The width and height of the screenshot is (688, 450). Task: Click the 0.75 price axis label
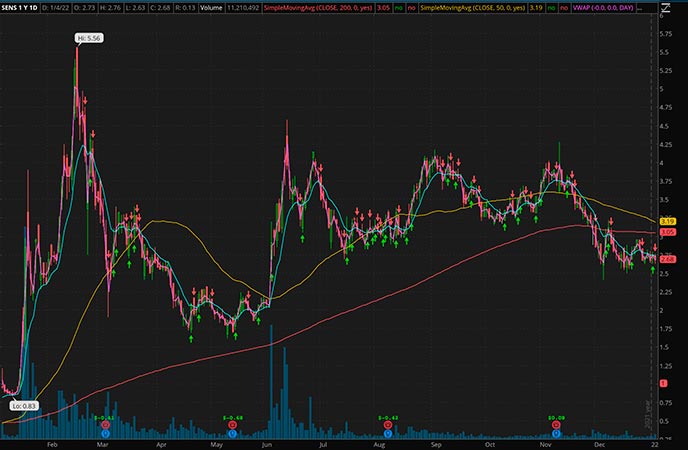point(665,403)
